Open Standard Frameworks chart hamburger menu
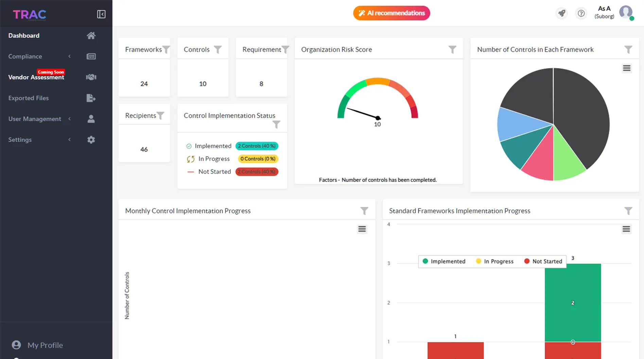644x359 pixels. [x=626, y=229]
